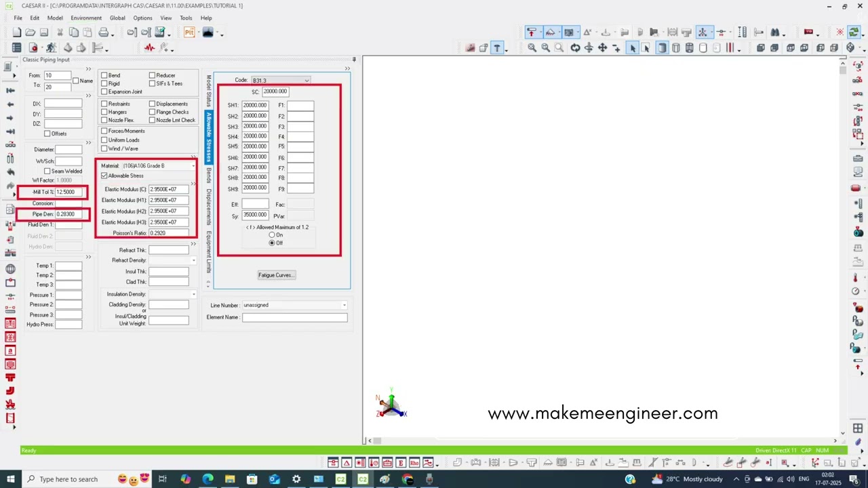Check the Reducer box
The height and width of the screenshot is (488, 868).
click(x=152, y=75)
